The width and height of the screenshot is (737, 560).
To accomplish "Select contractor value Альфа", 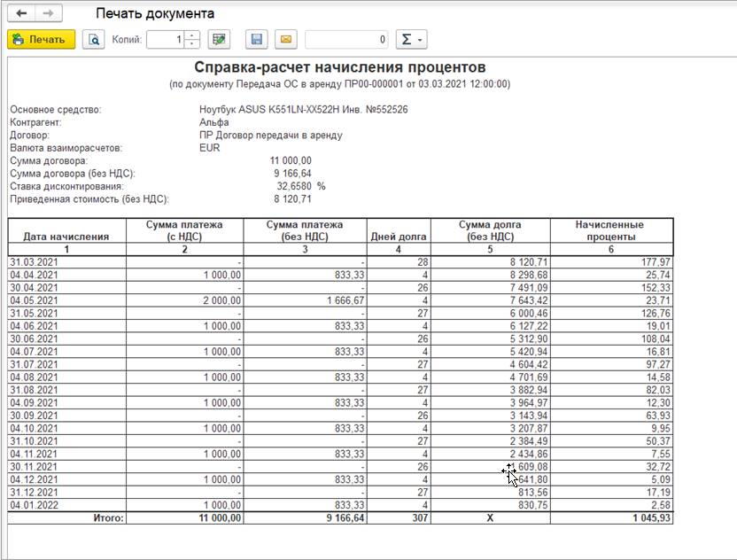I will pos(213,122).
